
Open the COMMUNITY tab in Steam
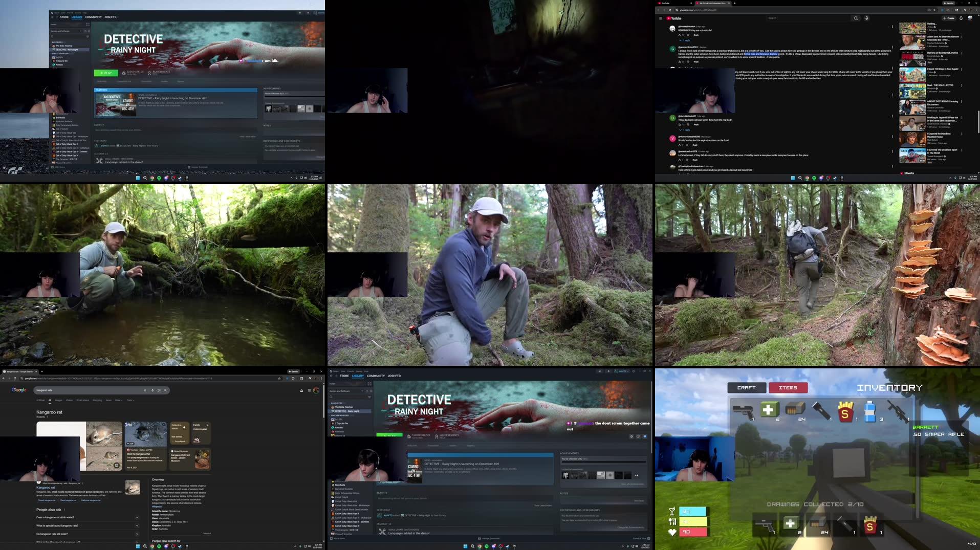pyautogui.click(x=376, y=376)
